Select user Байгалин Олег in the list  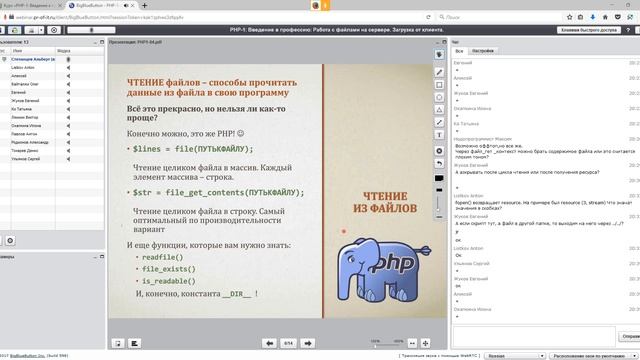click(24, 84)
